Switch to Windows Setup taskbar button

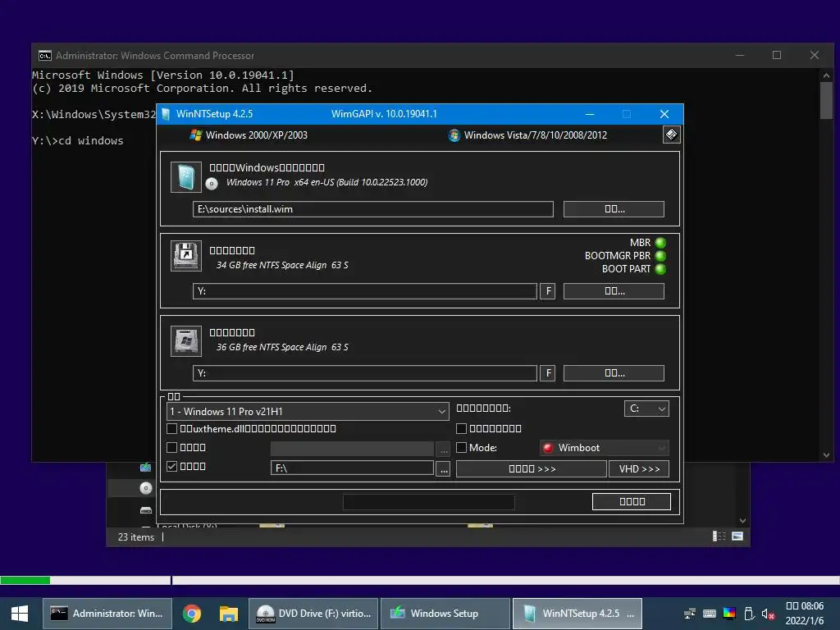click(x=445, y=614)
